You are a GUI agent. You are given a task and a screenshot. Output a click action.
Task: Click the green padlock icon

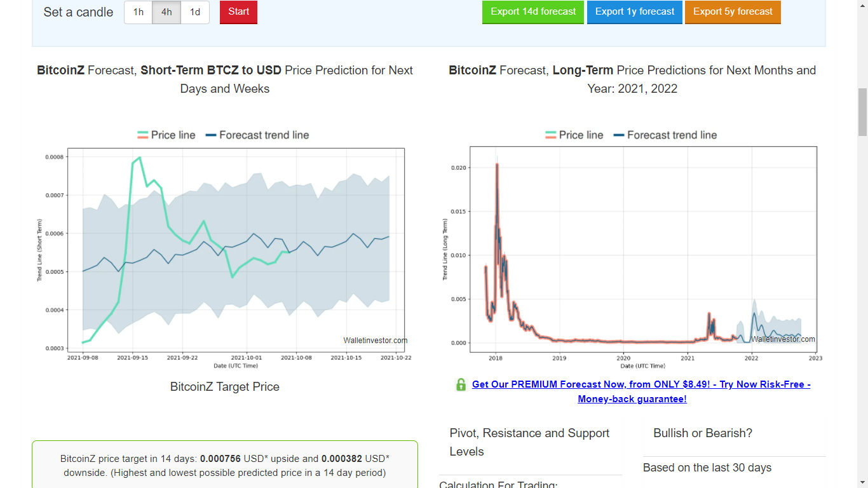[461, 384]
